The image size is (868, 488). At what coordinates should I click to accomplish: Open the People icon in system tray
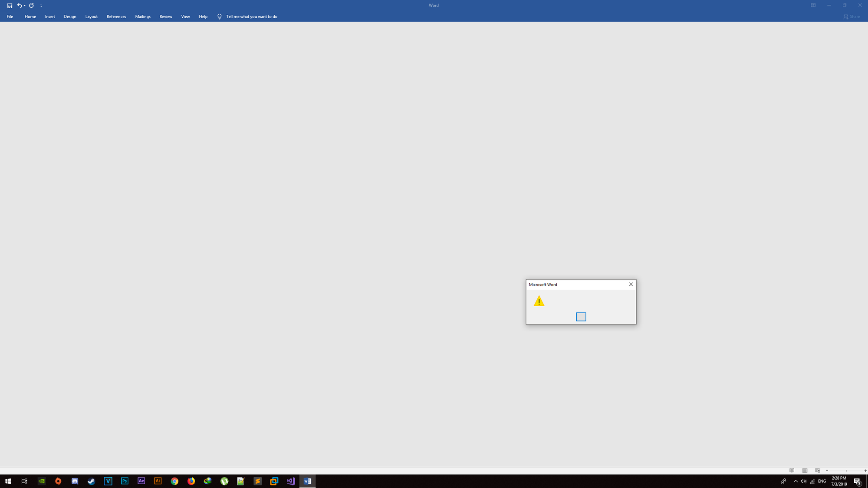[x=783, y=481]
